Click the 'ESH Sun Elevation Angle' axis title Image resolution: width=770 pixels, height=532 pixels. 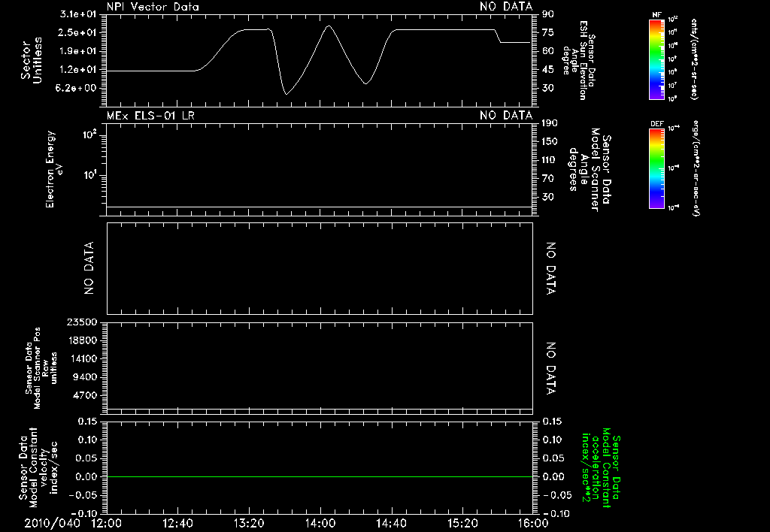click(578, 60)
